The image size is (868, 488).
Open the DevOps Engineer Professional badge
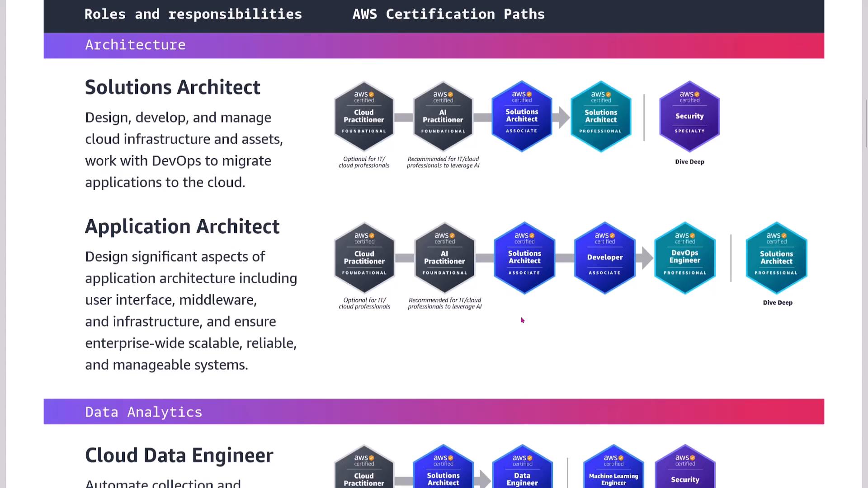685,258
